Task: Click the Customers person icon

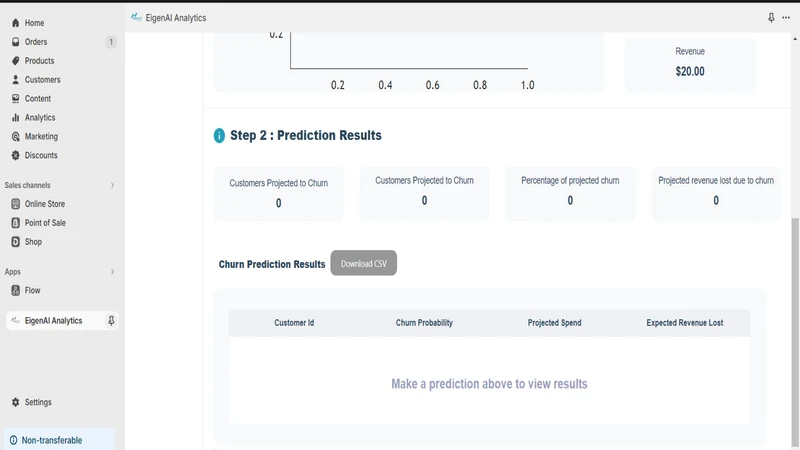Action: pyautogui.click(x=15, y=80)
